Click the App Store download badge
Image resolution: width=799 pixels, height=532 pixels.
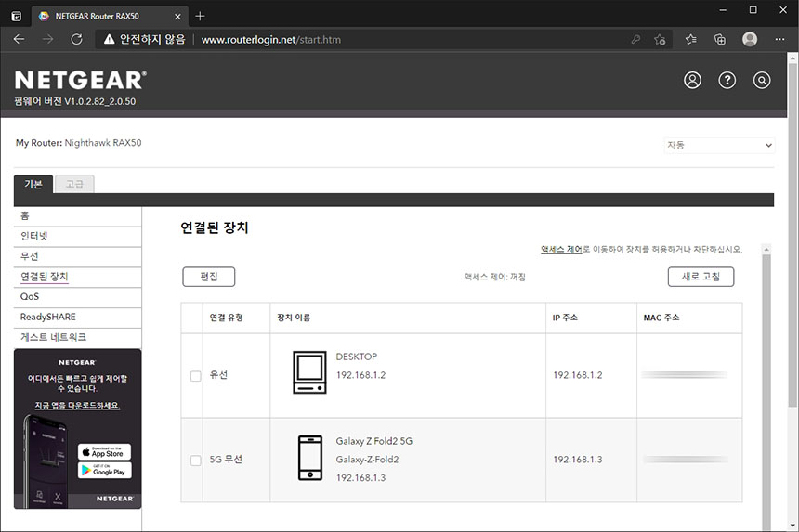point(104,451)
